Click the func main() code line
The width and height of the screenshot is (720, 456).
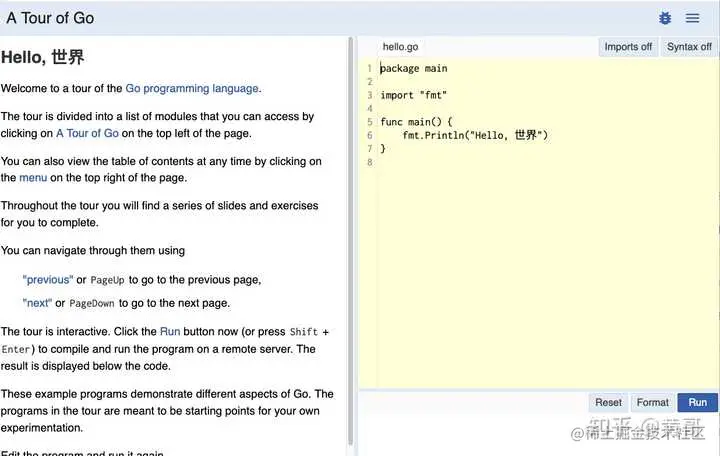click(x=416, y=122)
